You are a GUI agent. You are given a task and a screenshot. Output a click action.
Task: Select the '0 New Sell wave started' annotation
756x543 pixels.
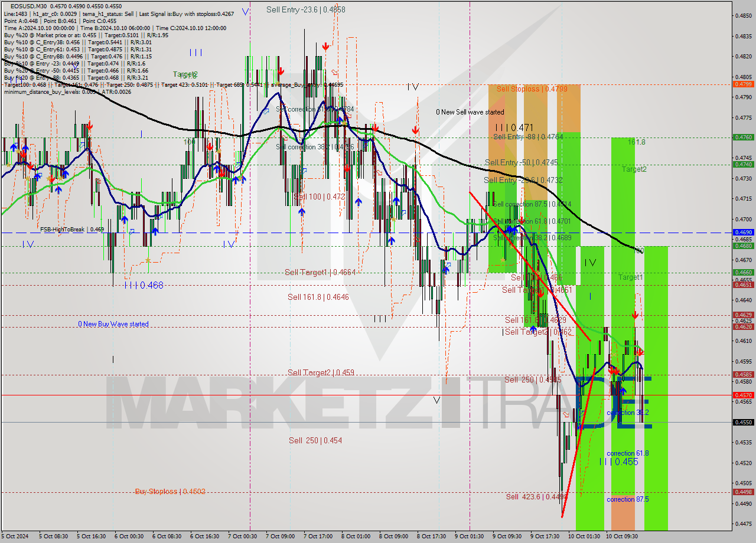[x=470, y=112]
